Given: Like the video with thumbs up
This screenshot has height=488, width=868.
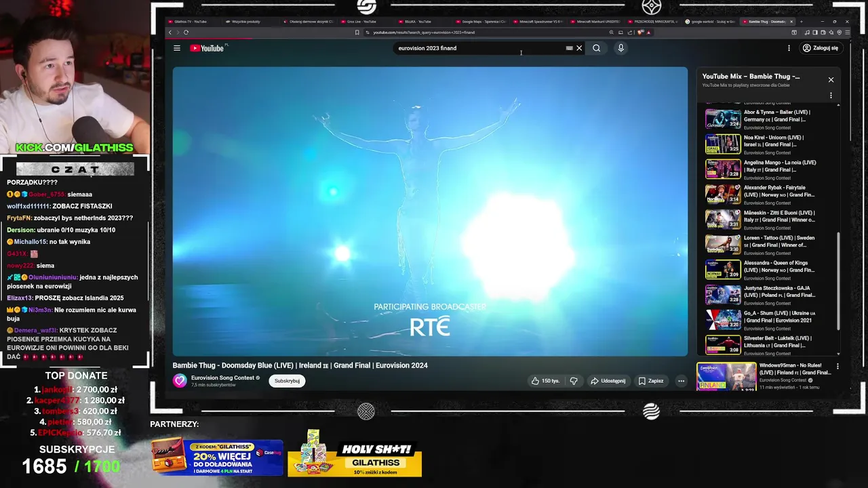Looking at the screenshot, I should [546, 381].
